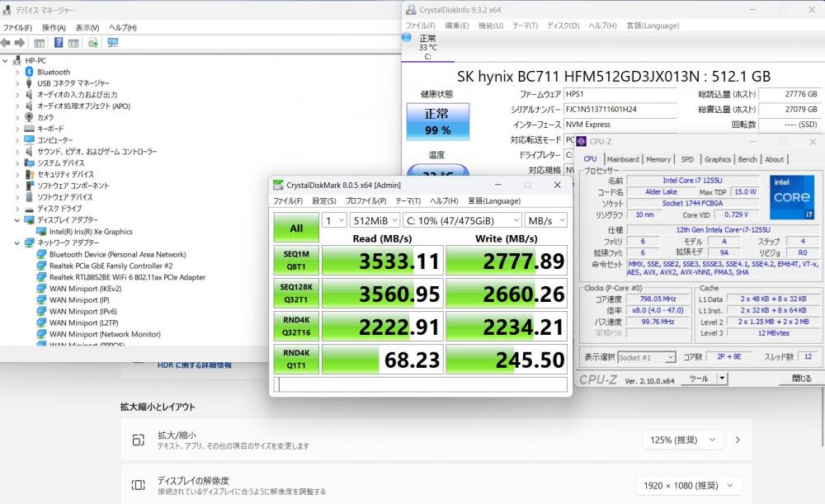The width and height of the screenshot is (825, 504).
Task: Open the Bench tab in CPU-Z
Action: pyautogui.click(x=747, y=159)
